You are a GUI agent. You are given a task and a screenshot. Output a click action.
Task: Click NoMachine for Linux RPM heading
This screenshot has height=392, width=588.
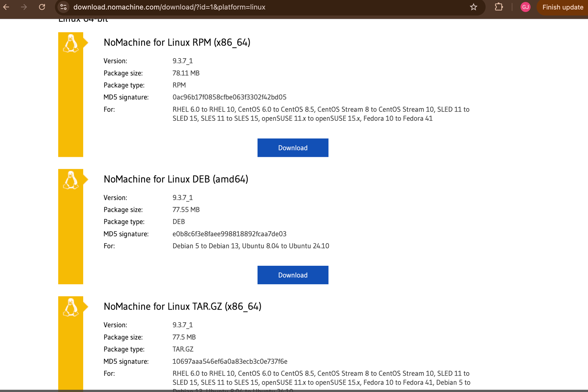point(177,42)
